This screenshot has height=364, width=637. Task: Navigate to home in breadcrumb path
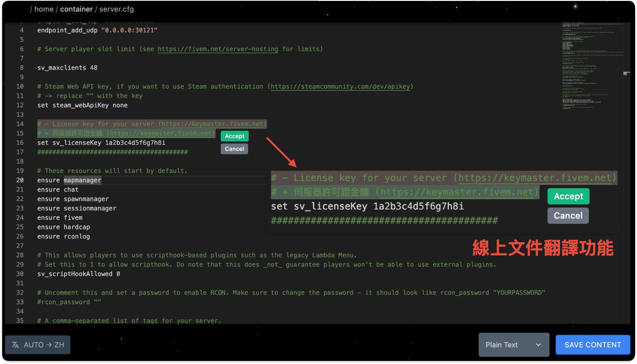[x=44, y=9]
